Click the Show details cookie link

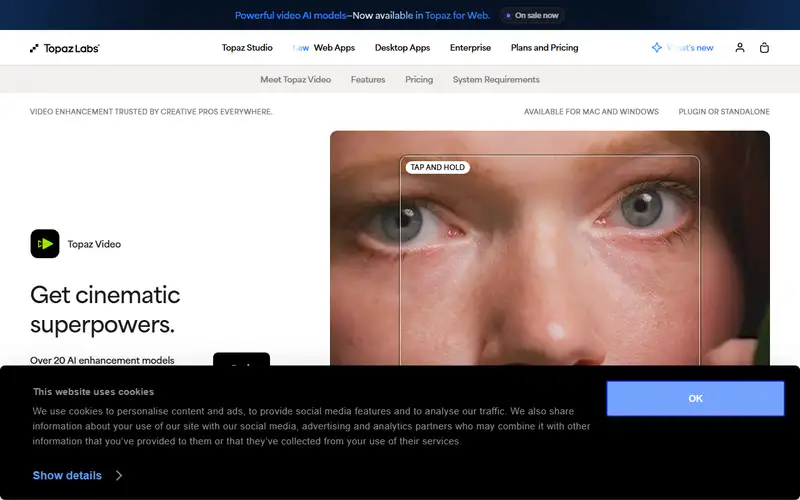point(67,476)
